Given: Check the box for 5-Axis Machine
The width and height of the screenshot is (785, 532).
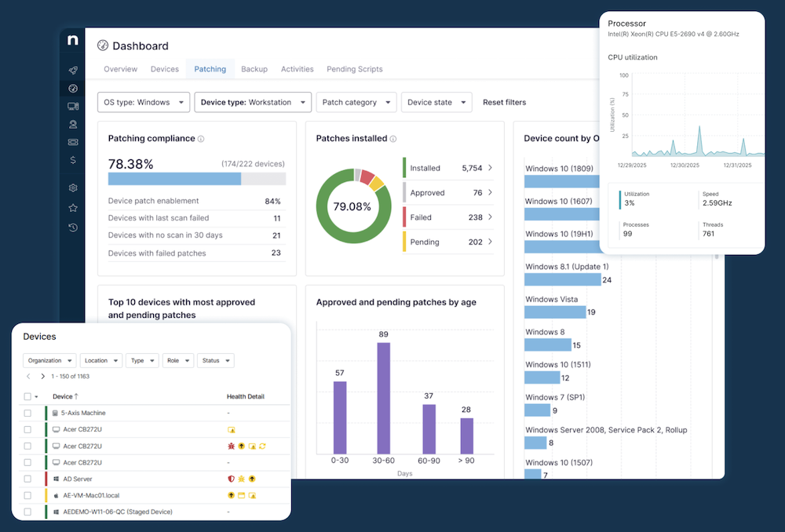Looking at the screenshot, I should pos(27,414).
